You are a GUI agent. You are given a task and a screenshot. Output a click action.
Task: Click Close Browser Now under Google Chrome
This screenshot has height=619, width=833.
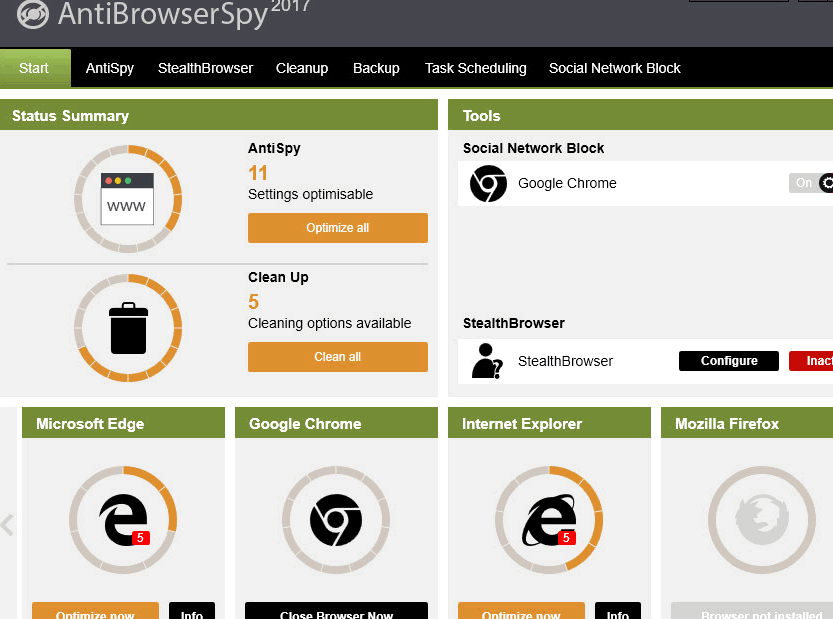(336, 611)
